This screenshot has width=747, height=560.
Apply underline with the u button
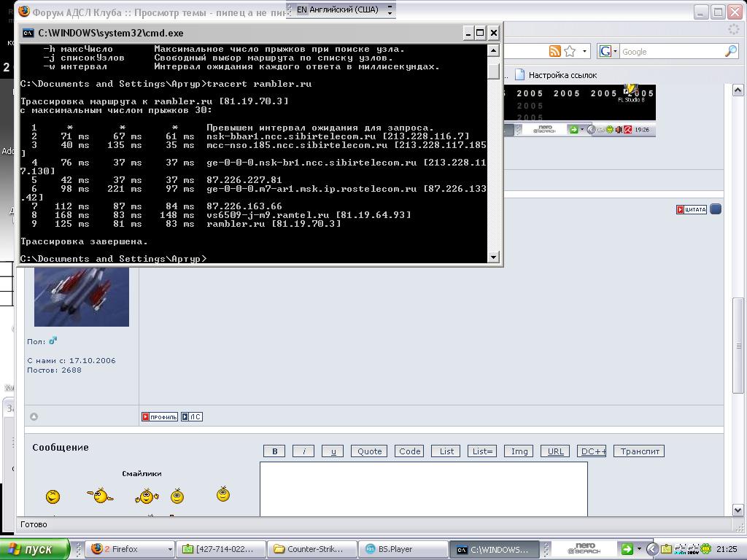point(333,451)
